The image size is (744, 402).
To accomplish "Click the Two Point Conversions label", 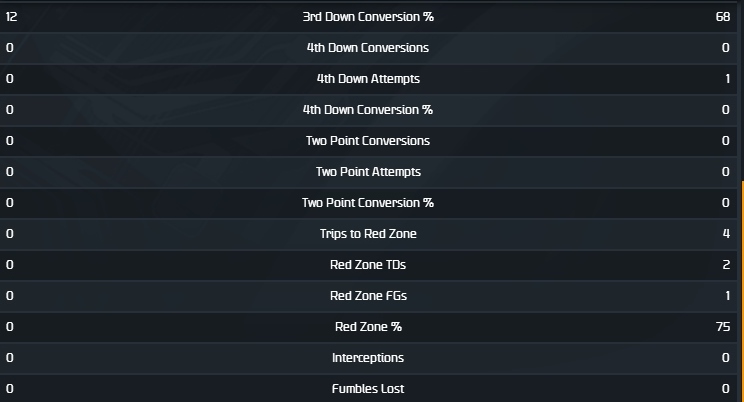I will 367,141.
